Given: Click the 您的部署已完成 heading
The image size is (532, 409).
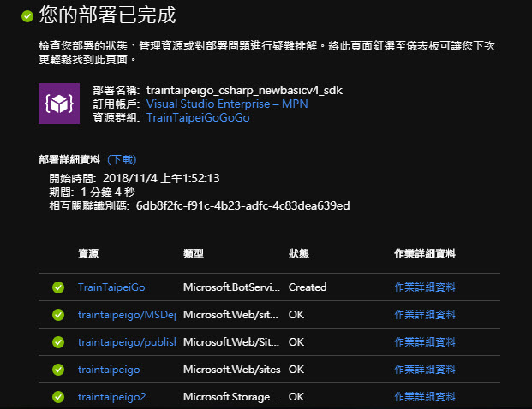Looking at the screenshot, I should (x=108, y=15).
